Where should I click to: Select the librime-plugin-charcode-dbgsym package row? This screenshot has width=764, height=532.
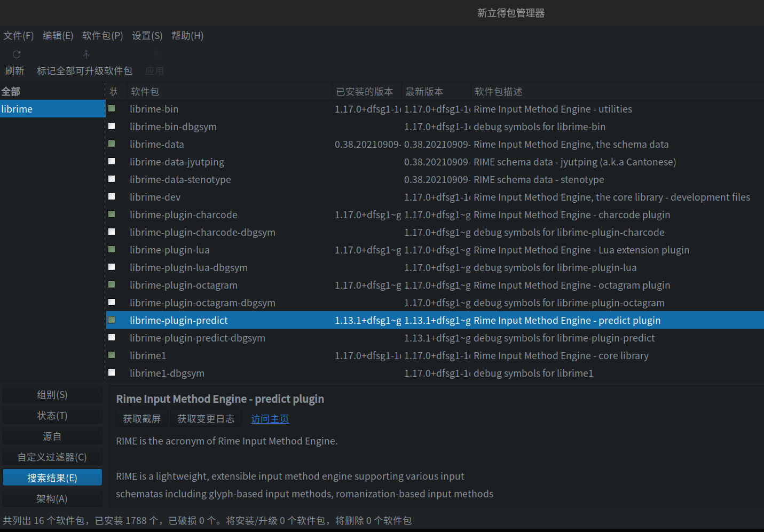(435, 232)
